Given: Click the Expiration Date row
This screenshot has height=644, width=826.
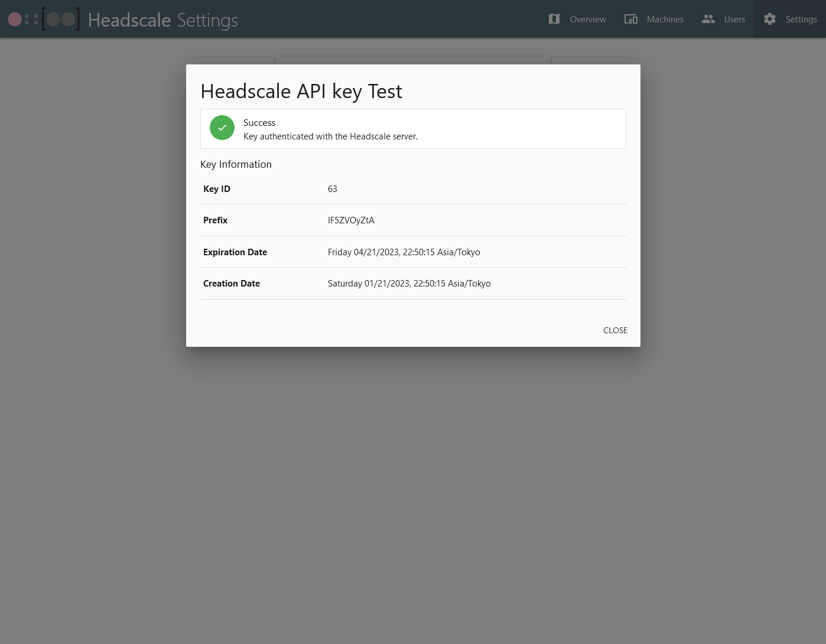Looking at the screenshot, I should pos(414,252).
